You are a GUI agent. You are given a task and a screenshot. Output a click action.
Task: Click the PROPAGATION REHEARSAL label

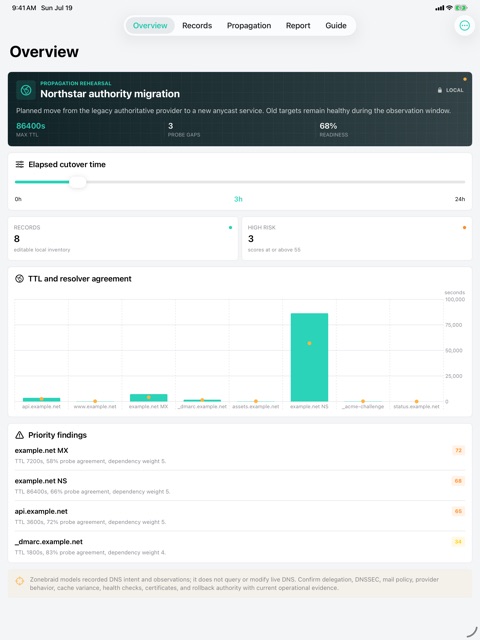[76, 83]
